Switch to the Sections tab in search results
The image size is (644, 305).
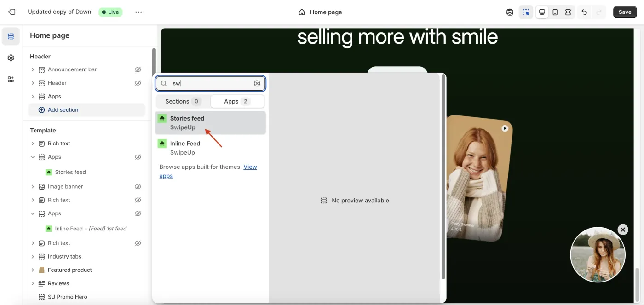(180, 101)
